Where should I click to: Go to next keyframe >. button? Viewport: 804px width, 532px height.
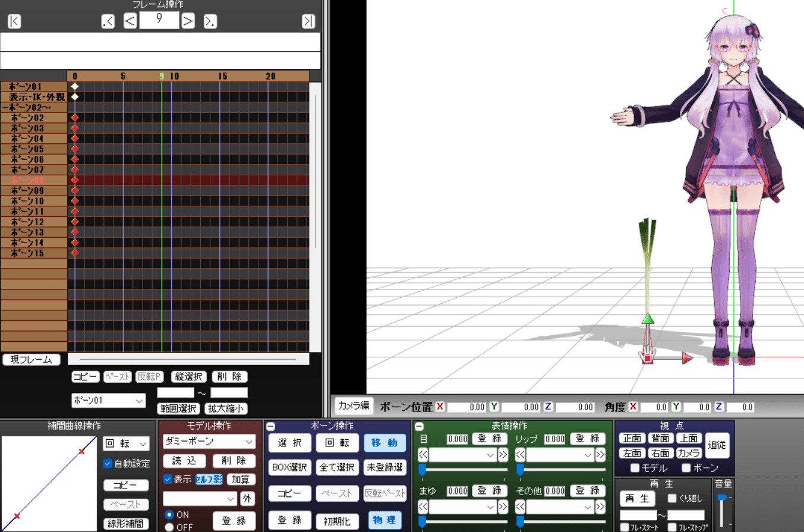210,21
